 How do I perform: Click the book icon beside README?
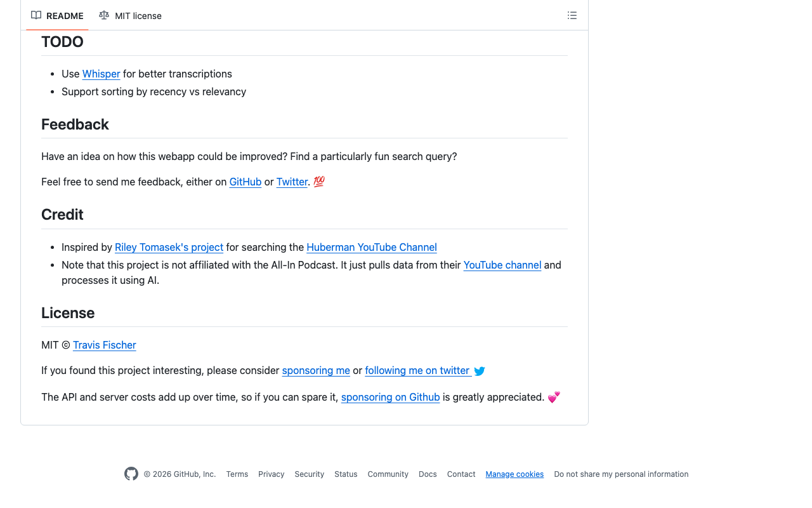pyautogui.click(x=36, y=15)
